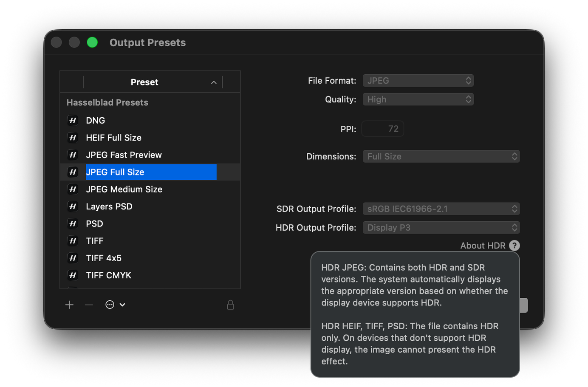Click the Hasselblad icon beside the plain PSD preset

click(x=73, y=224)
